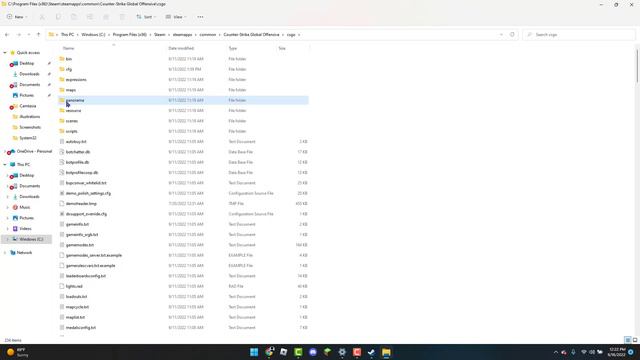The height and width of the screenshot is (360, 640).
Task: Open Settings gear in taskbar
Action: 342,352
